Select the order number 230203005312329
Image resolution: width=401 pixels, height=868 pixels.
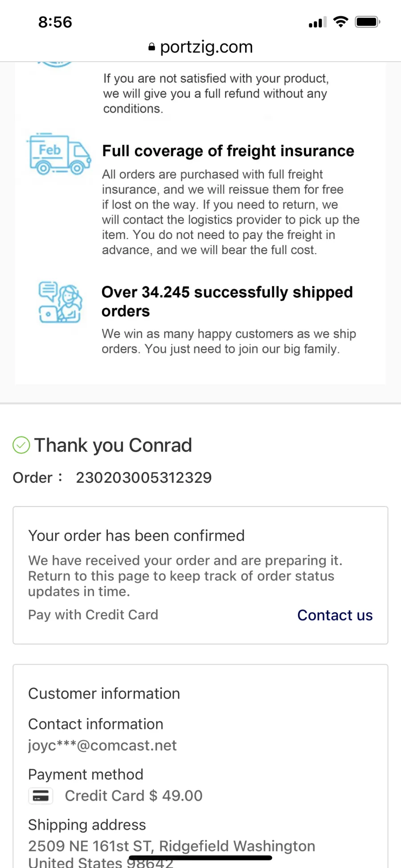[x=144, y=477]
